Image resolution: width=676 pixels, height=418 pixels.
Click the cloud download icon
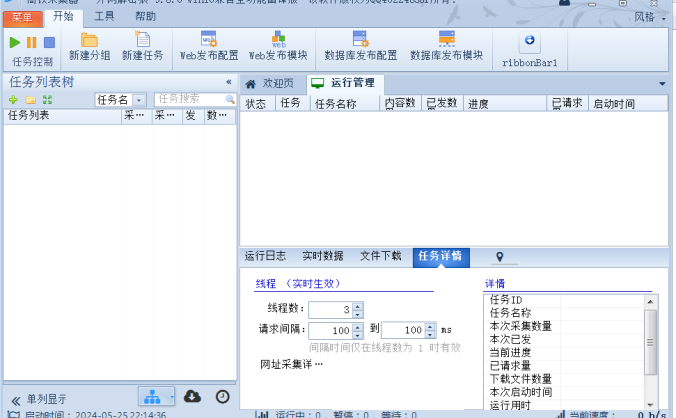point(192,396)
